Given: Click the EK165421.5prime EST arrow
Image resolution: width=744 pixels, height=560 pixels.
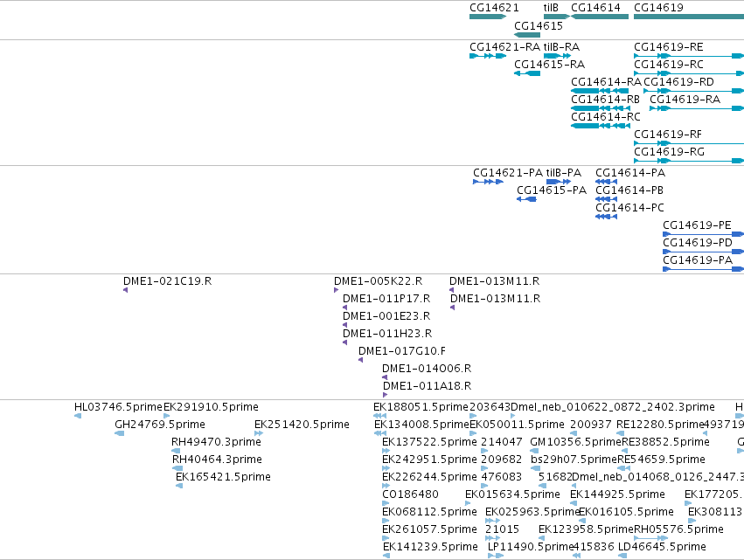Looking at the screenshot, I should click(x=179, y=486).
